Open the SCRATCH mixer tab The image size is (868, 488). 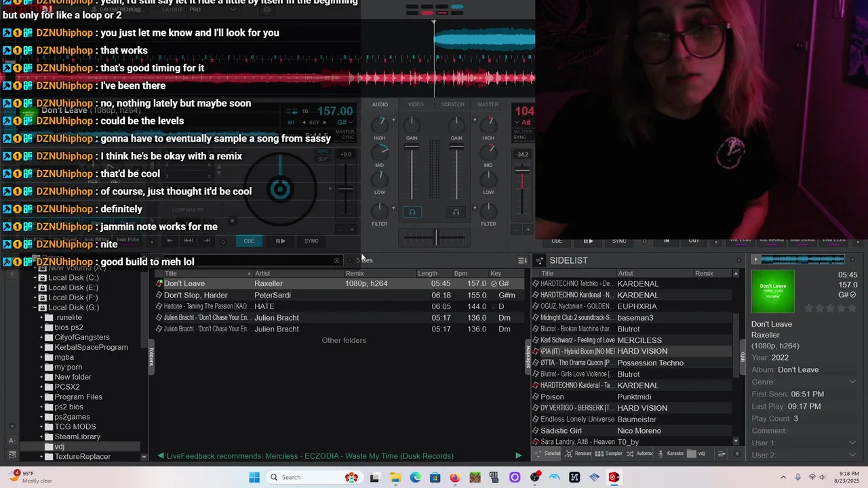tap(452, 104)
